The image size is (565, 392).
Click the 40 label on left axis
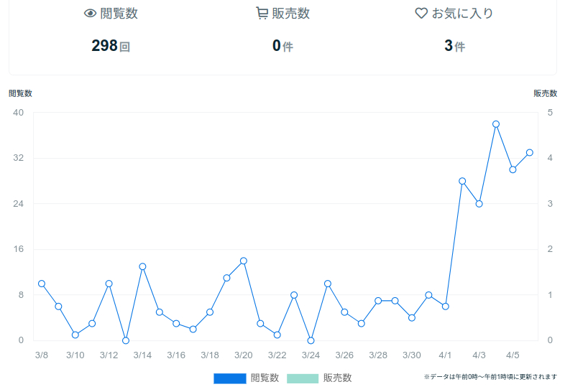tap(19, 113)
